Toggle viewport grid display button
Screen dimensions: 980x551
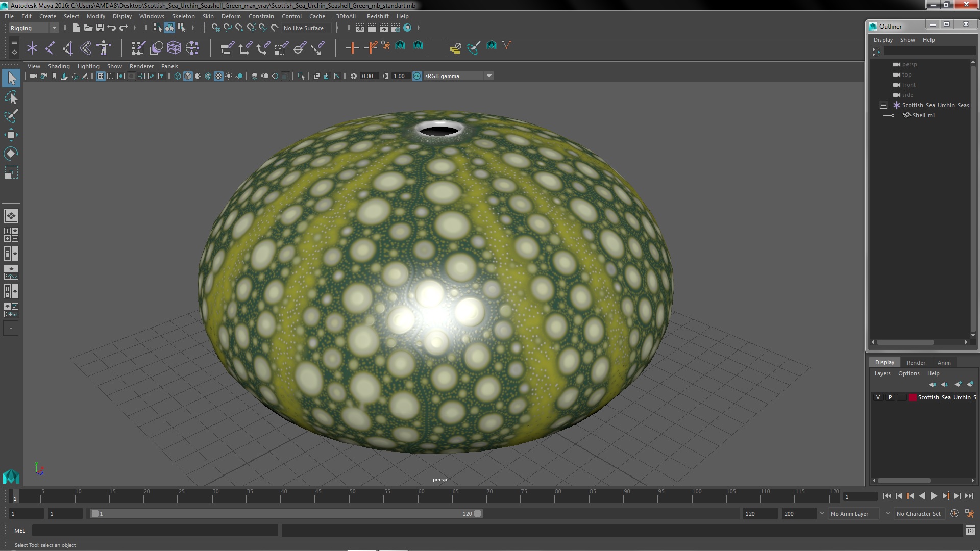coord(101,76)
